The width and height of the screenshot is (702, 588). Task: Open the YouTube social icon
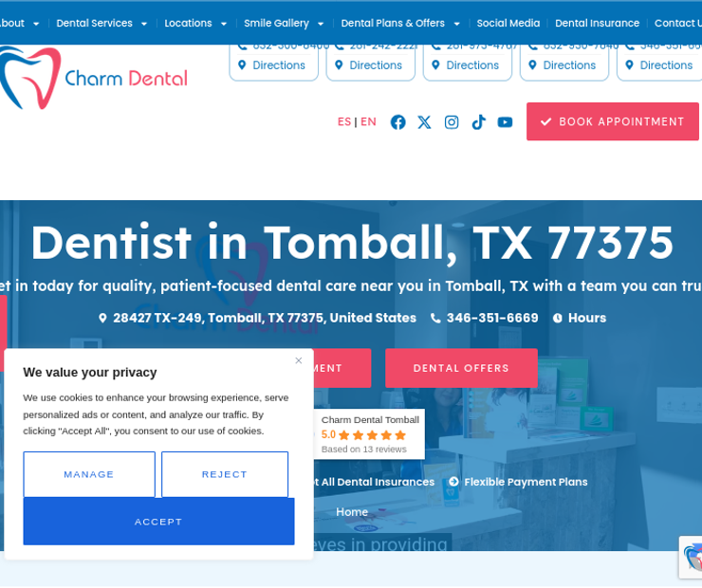(505, 122)
